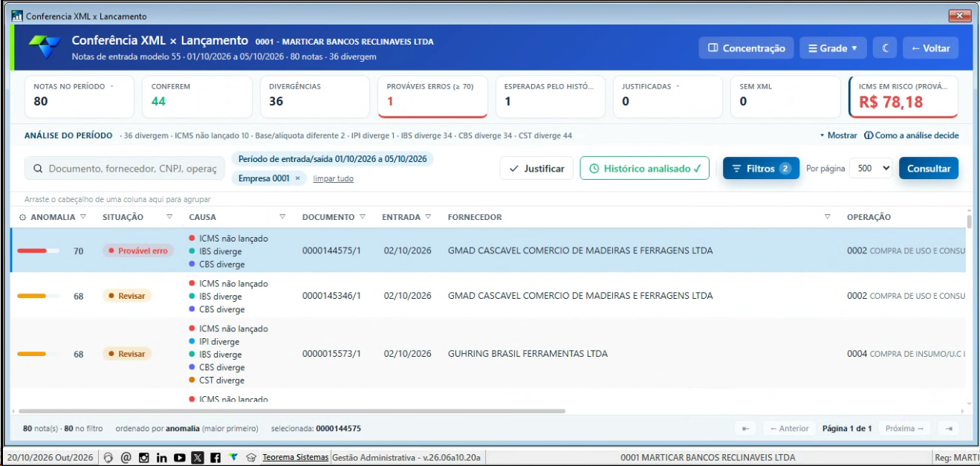The width and height of the screenshot is (980, 466).
Task: Click the 20/10/2026 Out/2026 status bar date
Action: pyautogui.click(x=51, y=457)
